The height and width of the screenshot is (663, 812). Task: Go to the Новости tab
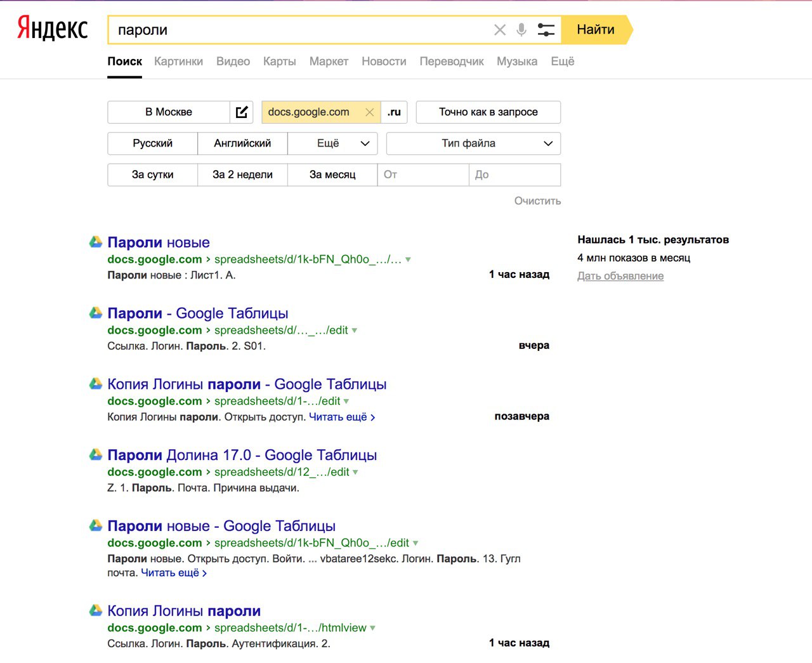coord(384,62)
